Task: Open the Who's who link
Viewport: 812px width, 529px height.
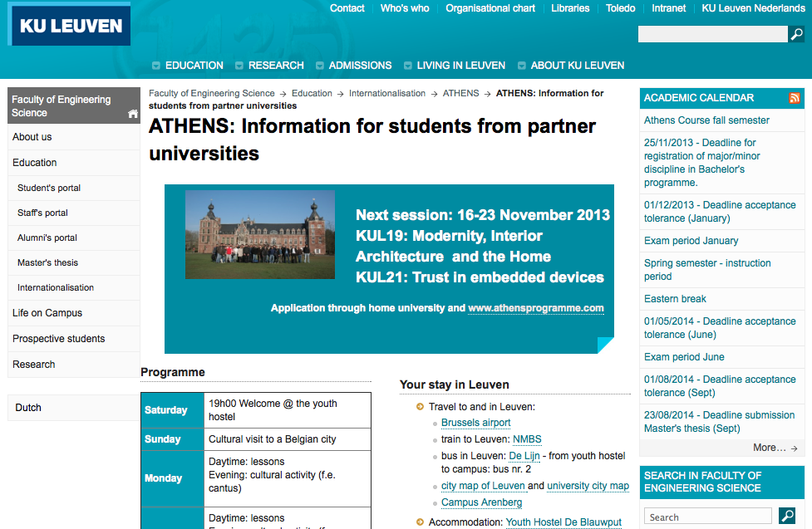Action: coord(405,8)
